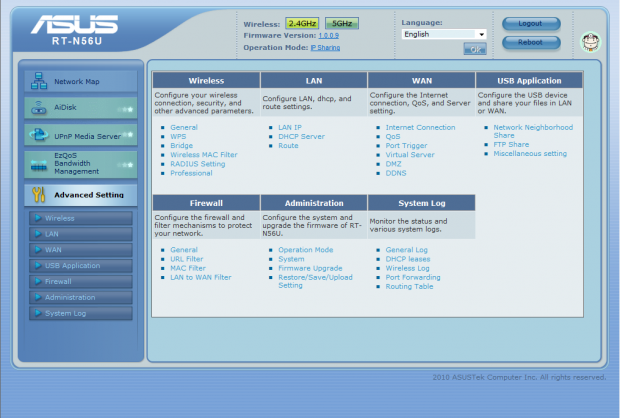This screenshot has height=418, width=620.
Task: Open Wireless Log link
Action: [x=408, y=268]
